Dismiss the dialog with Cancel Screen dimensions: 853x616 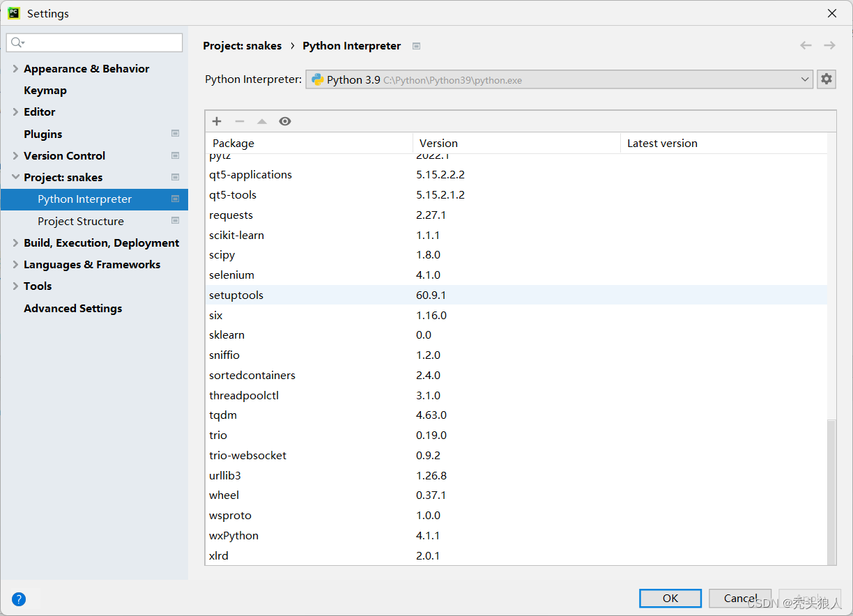pyautogui.click(x=740, y=598)
